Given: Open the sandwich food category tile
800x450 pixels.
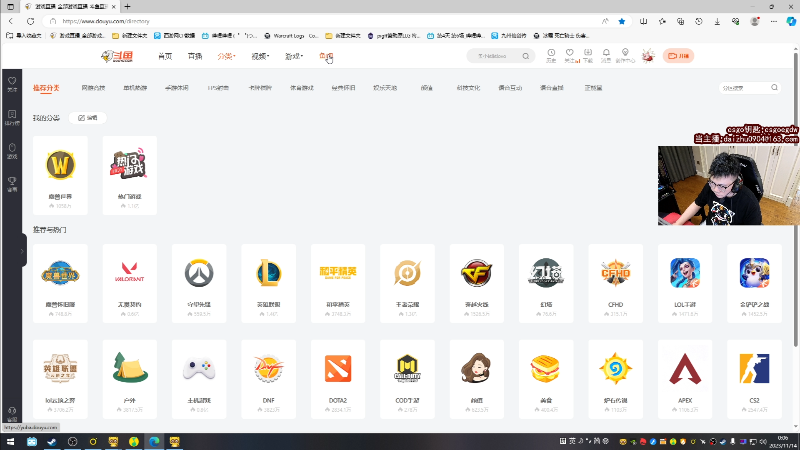Looking at the screenshot, I should pos(546,379).
